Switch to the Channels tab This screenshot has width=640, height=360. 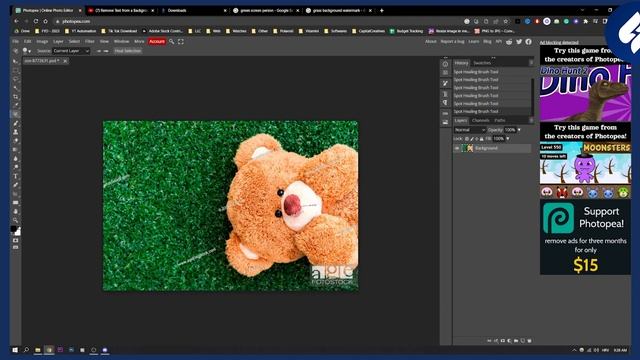click(x=480, y=120)
